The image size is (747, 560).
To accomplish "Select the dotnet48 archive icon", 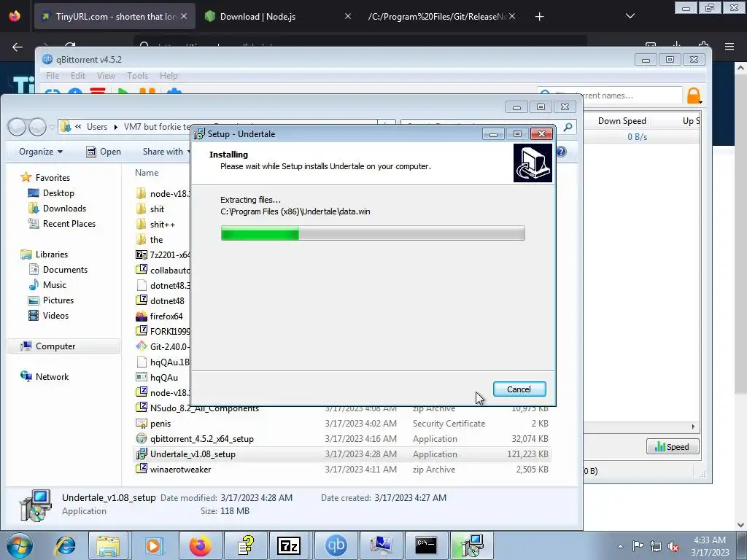I will point(141,300).
